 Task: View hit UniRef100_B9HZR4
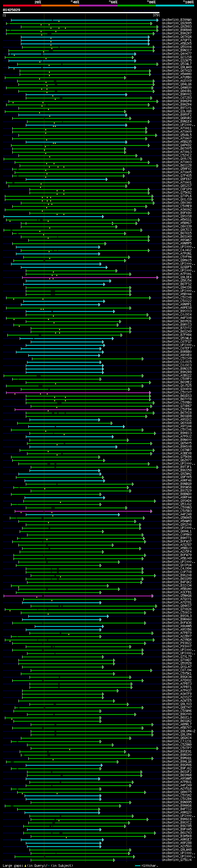177,104
